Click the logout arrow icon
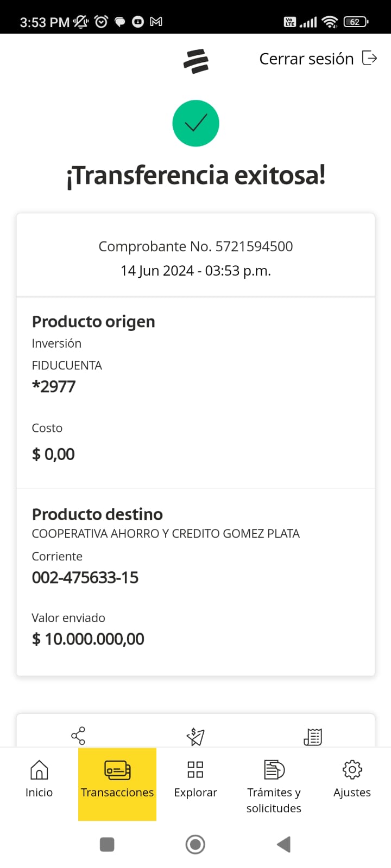The height and width of the screenshot is (868, 391). coord(370,58)
